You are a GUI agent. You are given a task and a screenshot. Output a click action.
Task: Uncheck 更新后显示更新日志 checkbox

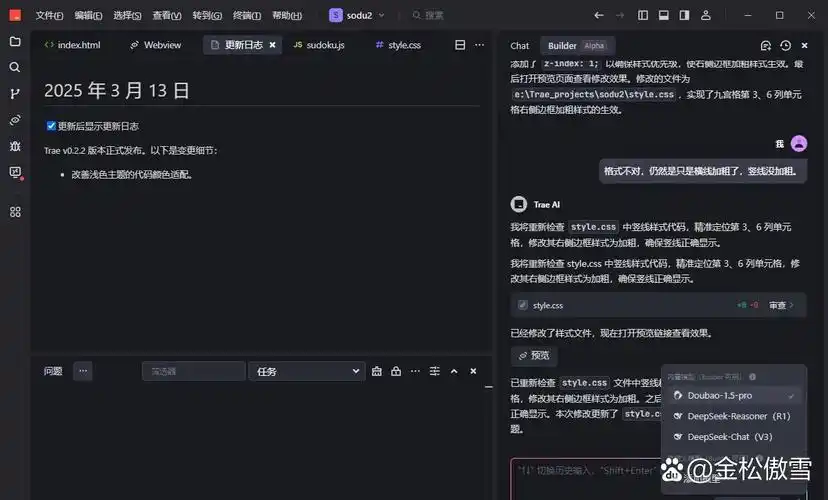point(51,126)
